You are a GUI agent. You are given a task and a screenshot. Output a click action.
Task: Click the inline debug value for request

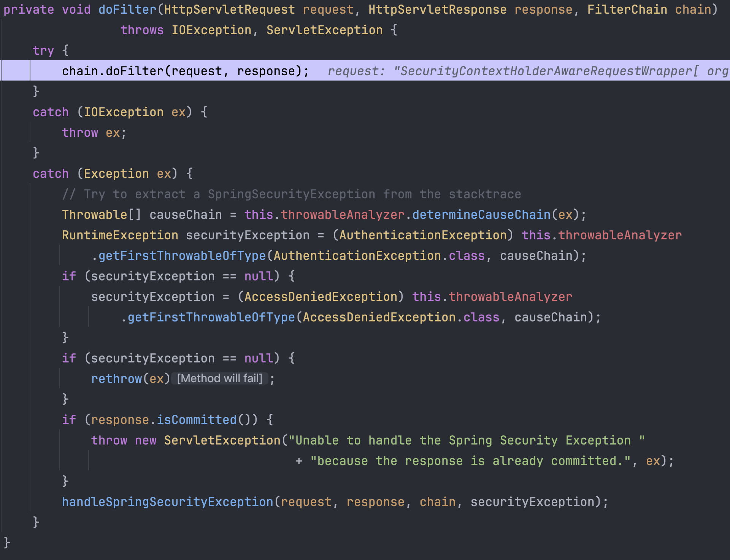tap(528, 71)
